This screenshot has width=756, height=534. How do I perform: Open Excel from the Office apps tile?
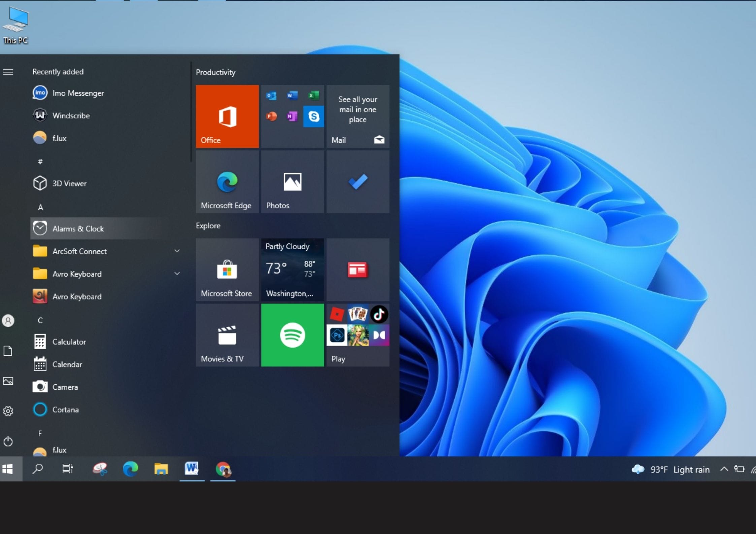pos(314,96)
